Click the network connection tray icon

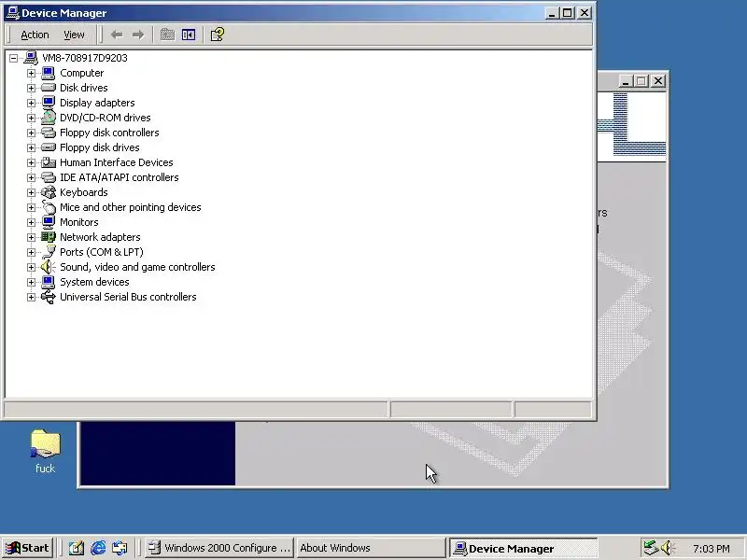pyautogui.click(x=651, y=548)
